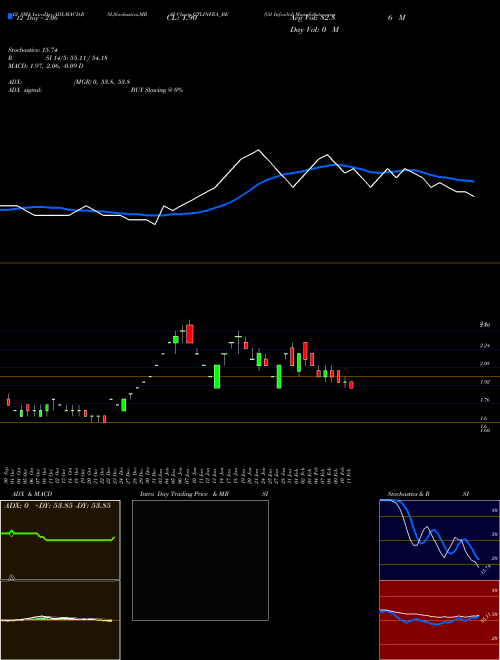Click the 'ADX: 0 +DY: 53.85 -DY: 53.85' header
The width and height of the screenshot is (500, 660).
coord(57,505)
